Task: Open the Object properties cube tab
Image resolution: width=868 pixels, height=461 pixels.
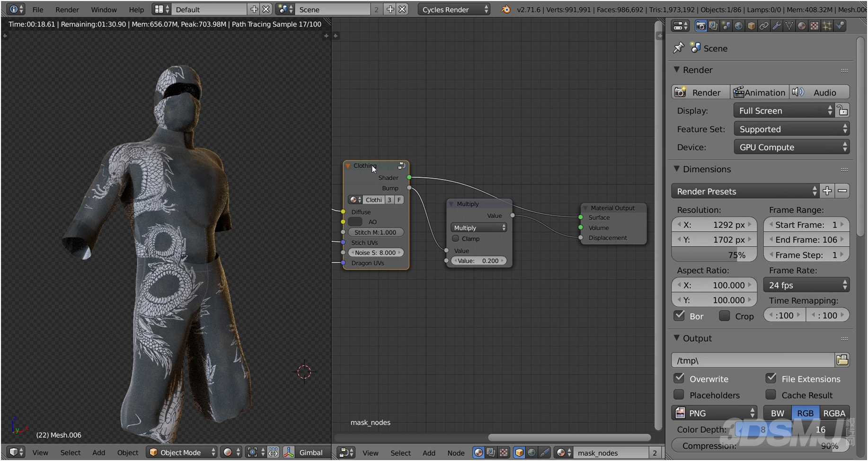Action: coord(751,26)
